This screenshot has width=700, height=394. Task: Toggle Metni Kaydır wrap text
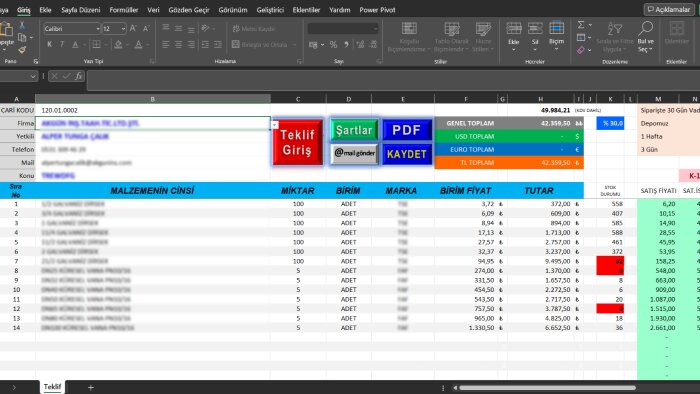(x=254, y=29)
